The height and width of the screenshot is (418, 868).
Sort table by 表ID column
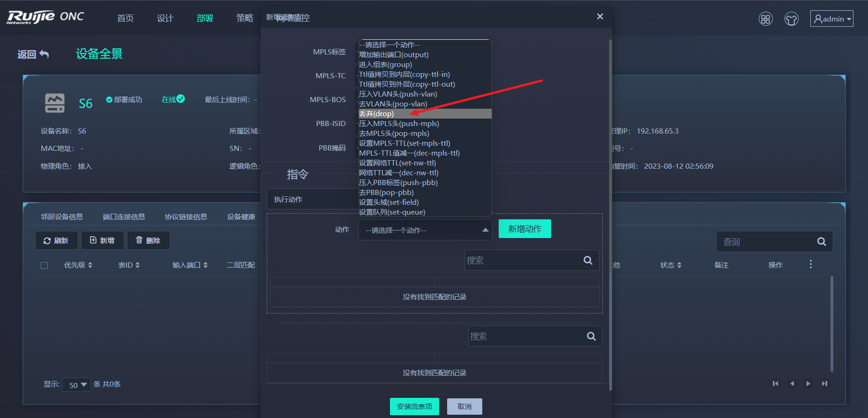[129, 265]
